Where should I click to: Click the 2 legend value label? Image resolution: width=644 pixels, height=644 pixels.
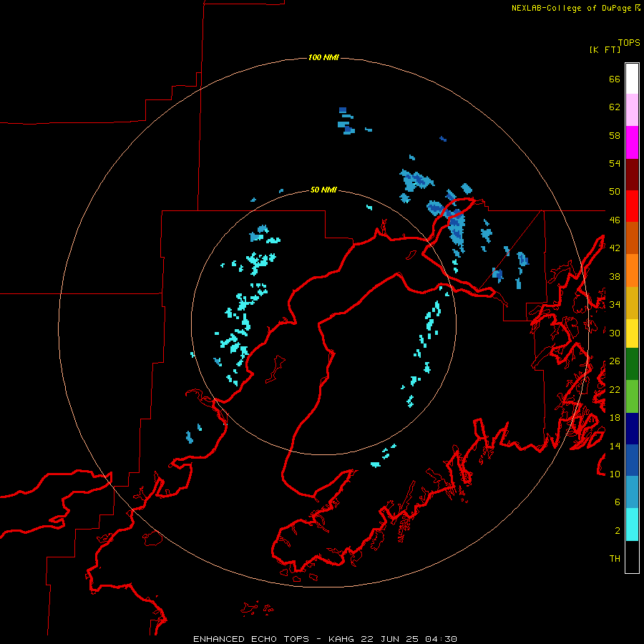tap(618, 531)
